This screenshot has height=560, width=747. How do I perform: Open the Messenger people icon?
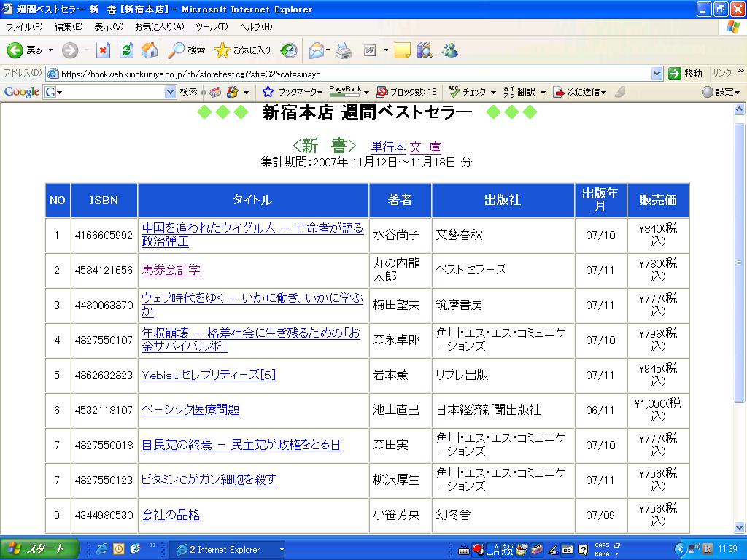pos(449,50)
